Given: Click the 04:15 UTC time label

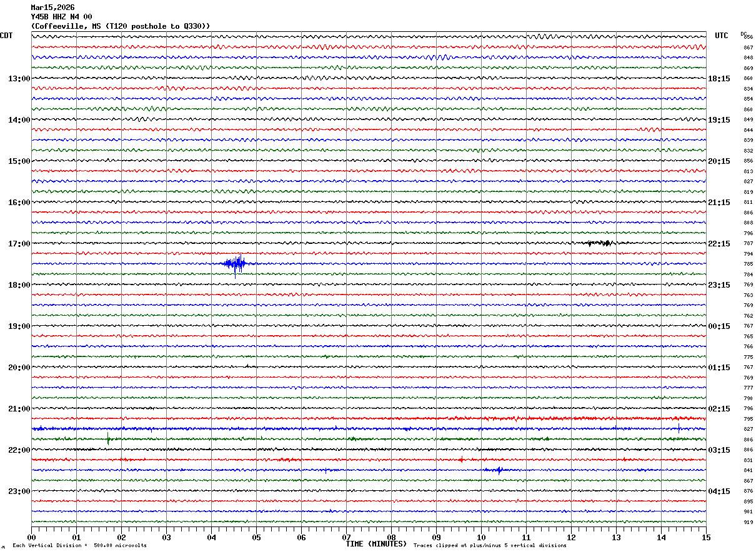Looking at the screenshot, I should point(719,491).
